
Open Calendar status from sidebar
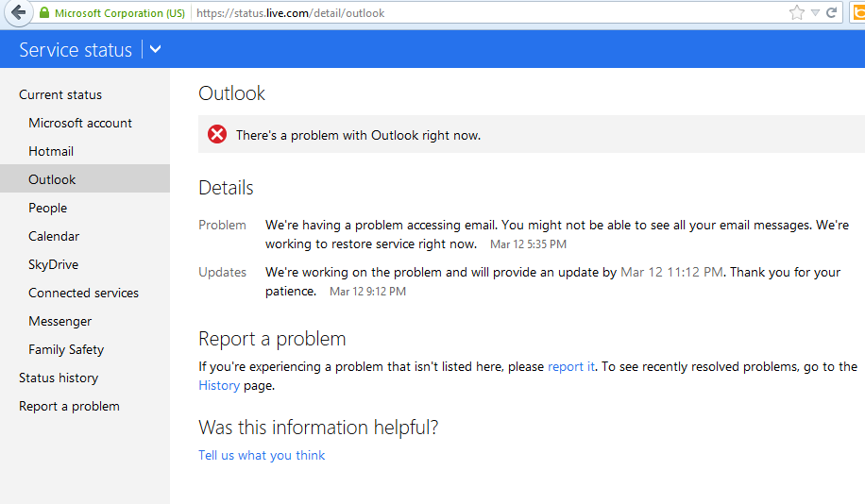click(x=54, y=236)
